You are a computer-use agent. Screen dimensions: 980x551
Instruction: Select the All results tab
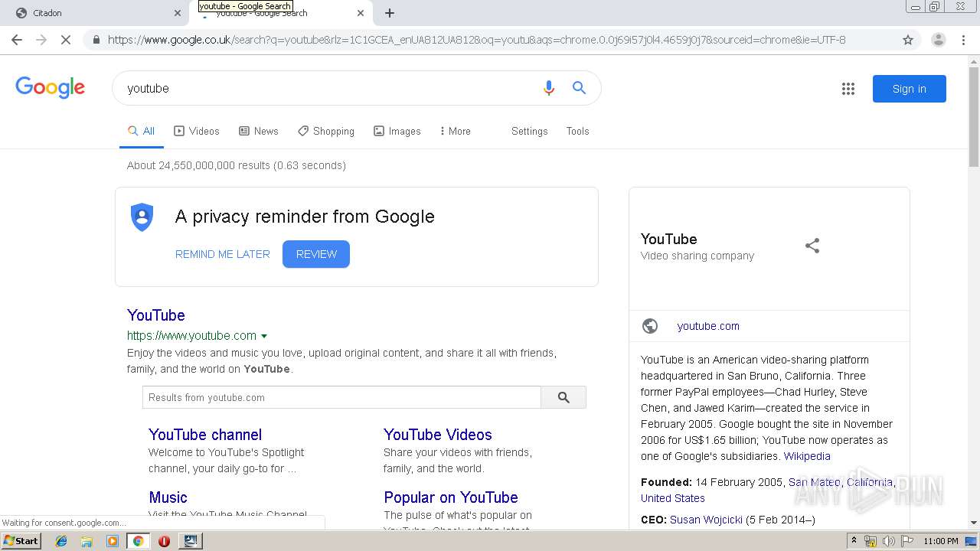pyautogui.click(x=142, y=131)
